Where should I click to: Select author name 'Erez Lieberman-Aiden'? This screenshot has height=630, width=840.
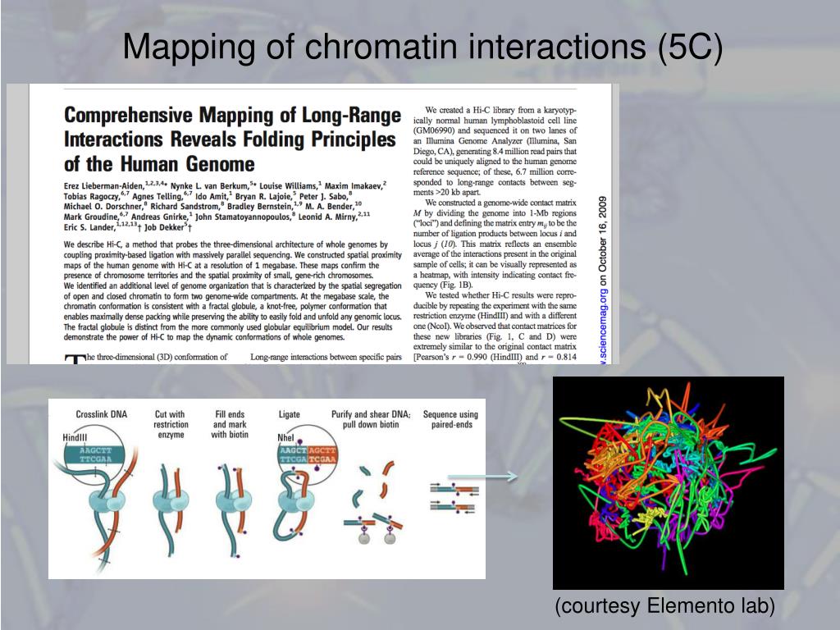click(x=104, y=186)
